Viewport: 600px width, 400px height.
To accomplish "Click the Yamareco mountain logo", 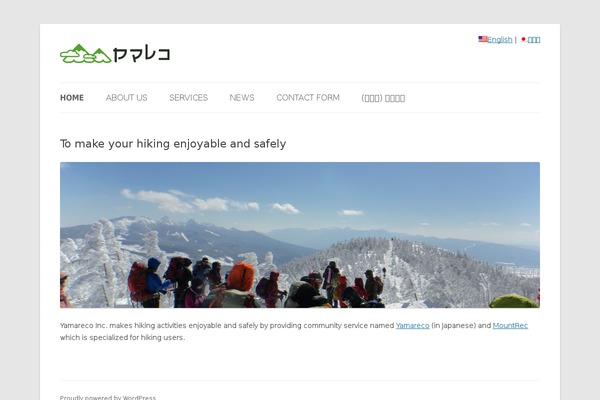I will 86,54.
